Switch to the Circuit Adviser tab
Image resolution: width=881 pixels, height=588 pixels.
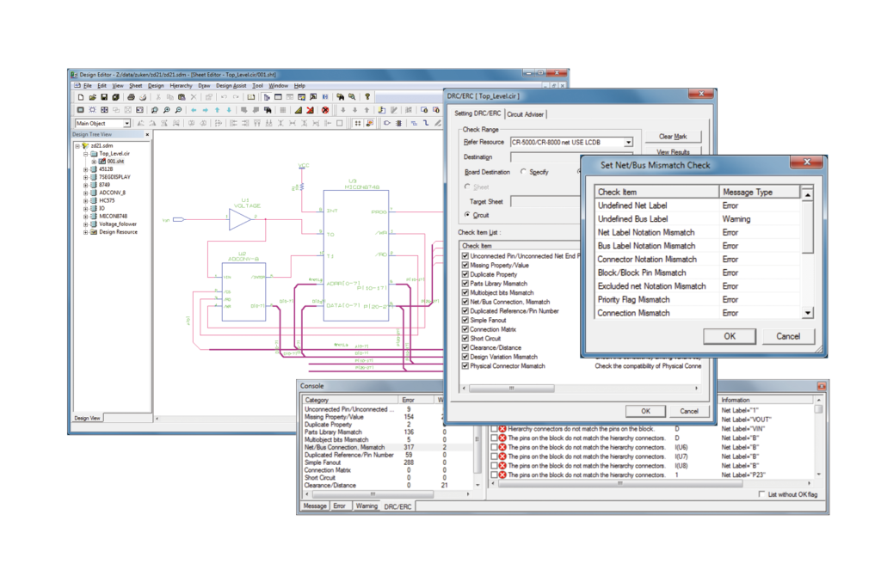526,114
